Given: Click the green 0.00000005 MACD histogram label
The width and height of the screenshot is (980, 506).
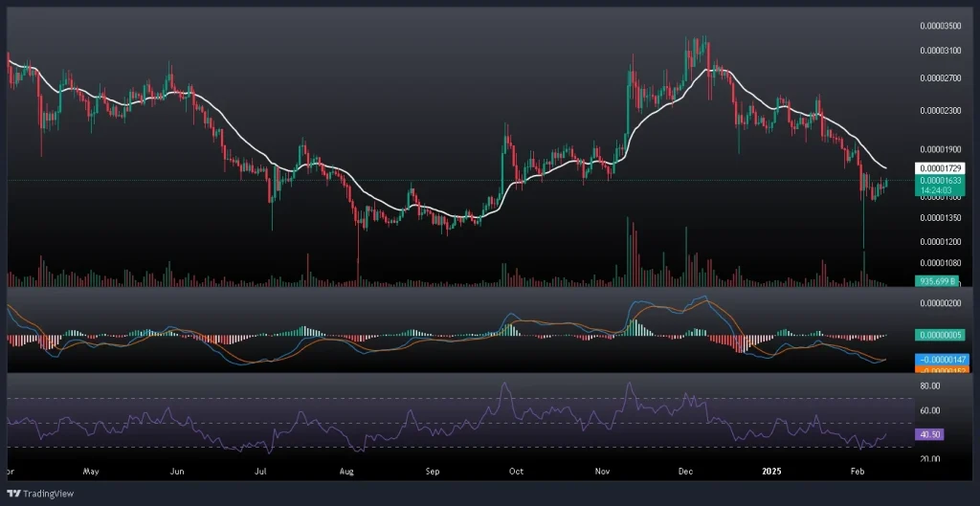Looking at the screenshot, I should coord(941,335).
